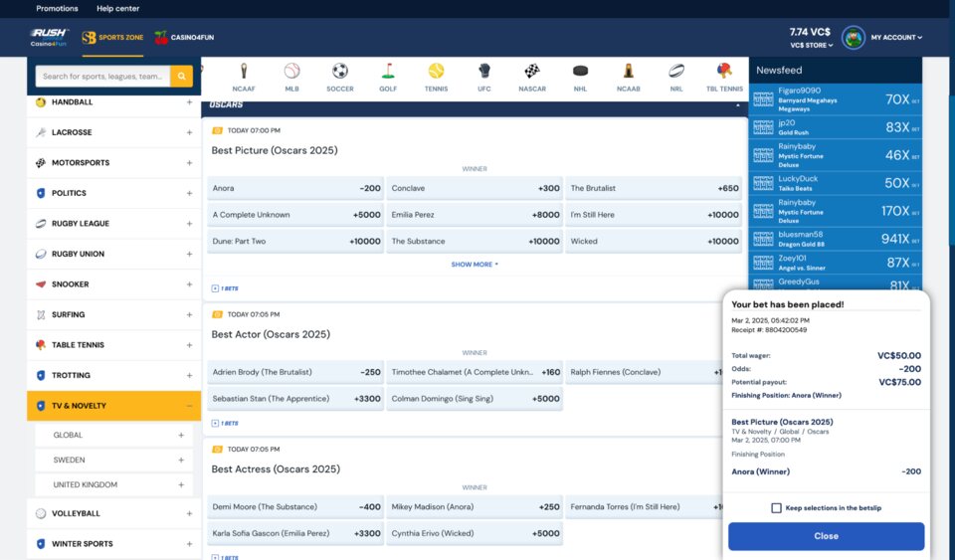Check Keep selections in the betslip
This screenshot has width=955, height=560.
click(x=776, y=508)
